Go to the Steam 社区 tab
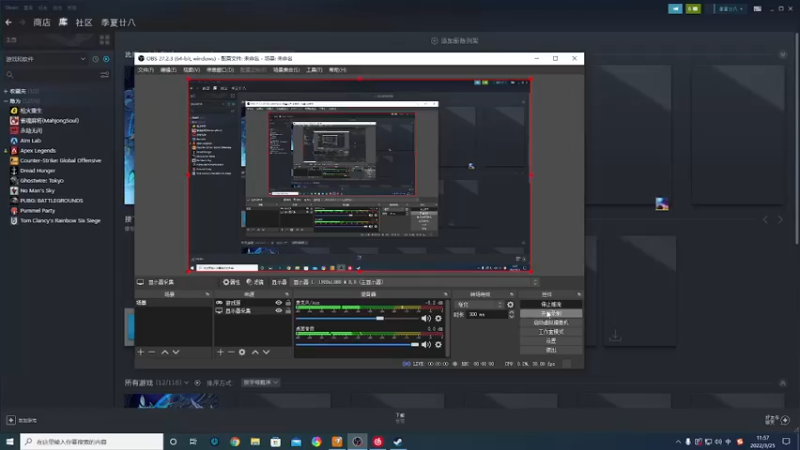 coord(84,22)
